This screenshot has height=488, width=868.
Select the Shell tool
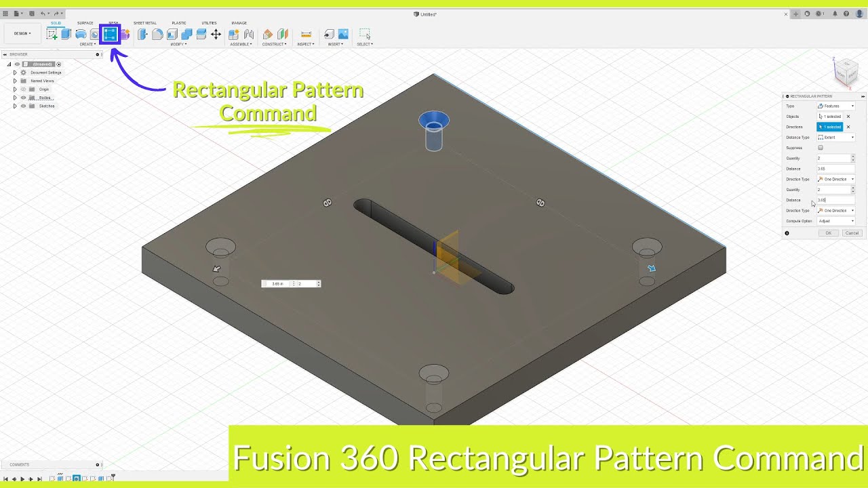[172, 34]
